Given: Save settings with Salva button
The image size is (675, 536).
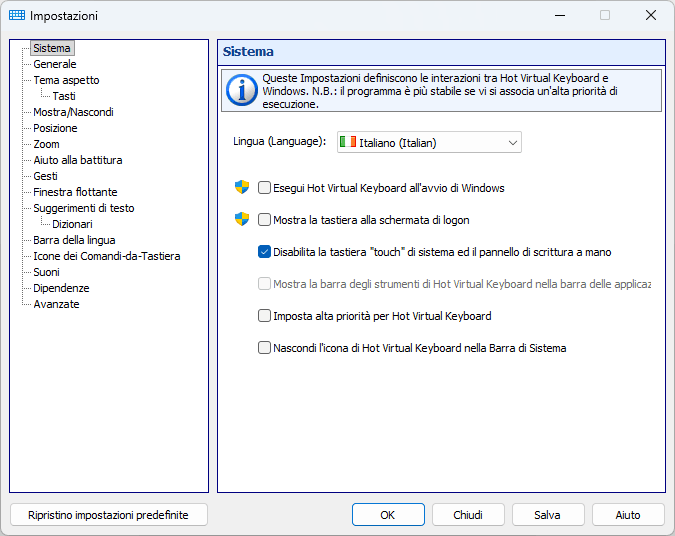Looking at the screenshot, I should pos(548,514).
